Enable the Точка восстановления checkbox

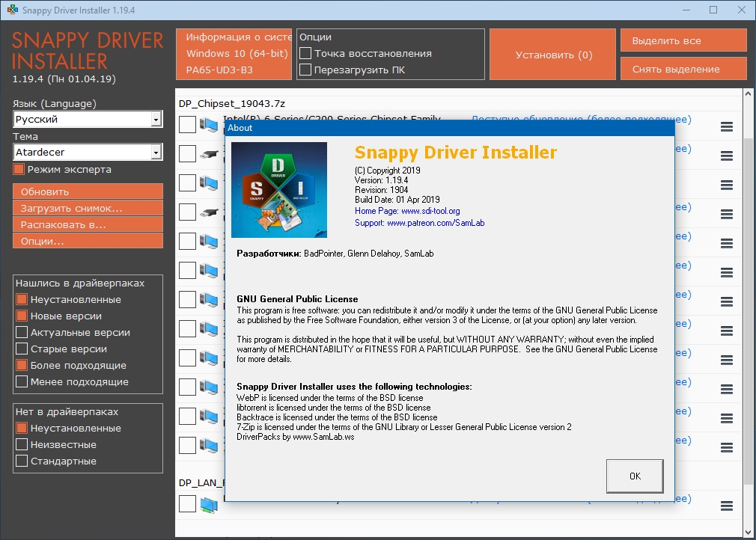(x=305, y=54)
